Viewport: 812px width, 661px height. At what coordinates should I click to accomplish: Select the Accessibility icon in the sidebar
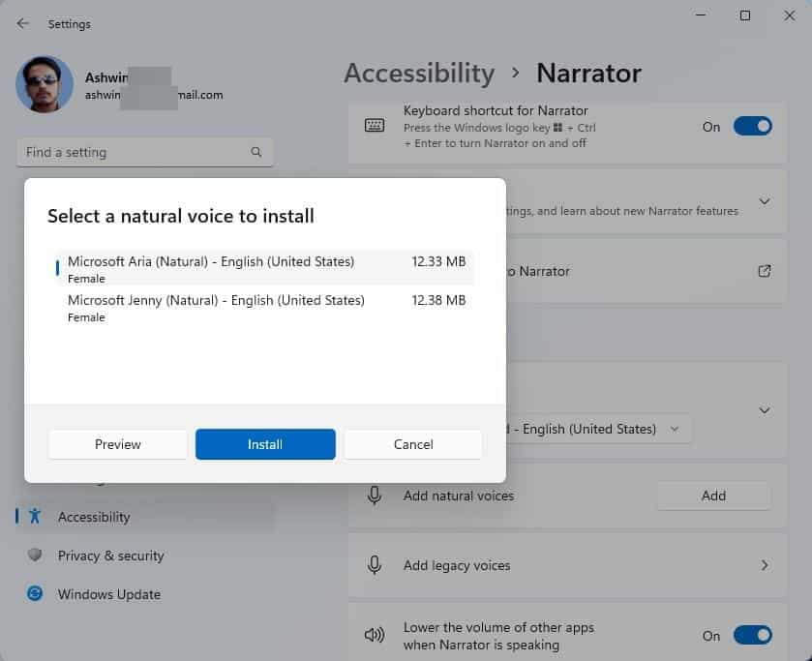[x=32, y=517]
